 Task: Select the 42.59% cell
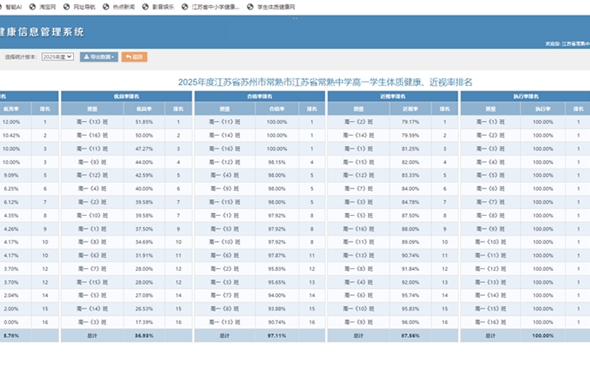tap(144, 175)
